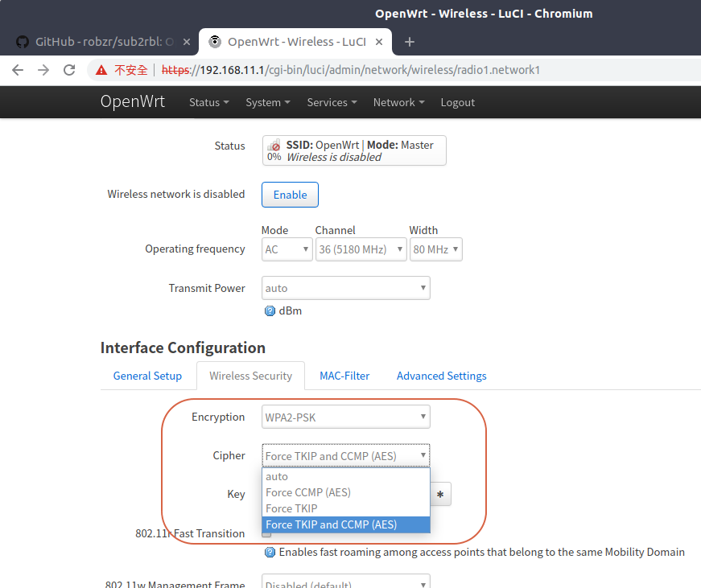Click the not-secure warning triangle icon
This screenshot has width=701, height=588.
pos(101,70)
